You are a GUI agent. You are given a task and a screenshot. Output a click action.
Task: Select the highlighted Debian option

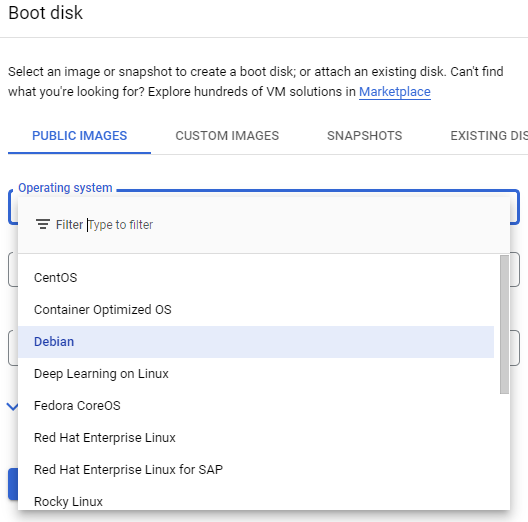tap(256, 341)
